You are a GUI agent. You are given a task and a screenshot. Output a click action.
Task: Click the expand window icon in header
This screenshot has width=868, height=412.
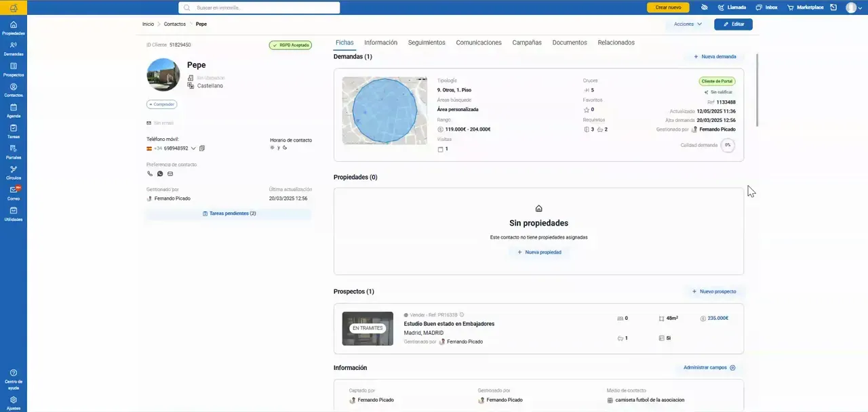(833, 7)
